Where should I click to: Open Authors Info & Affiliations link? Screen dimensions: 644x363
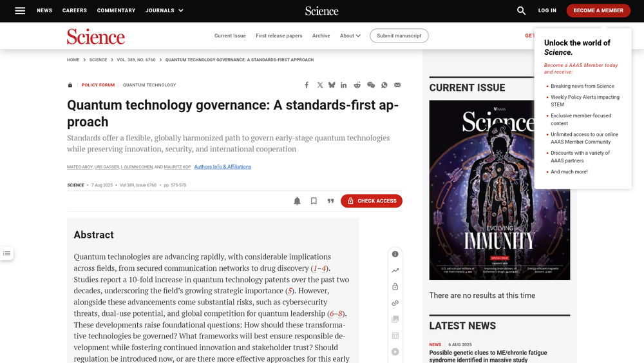pos(223,167)
